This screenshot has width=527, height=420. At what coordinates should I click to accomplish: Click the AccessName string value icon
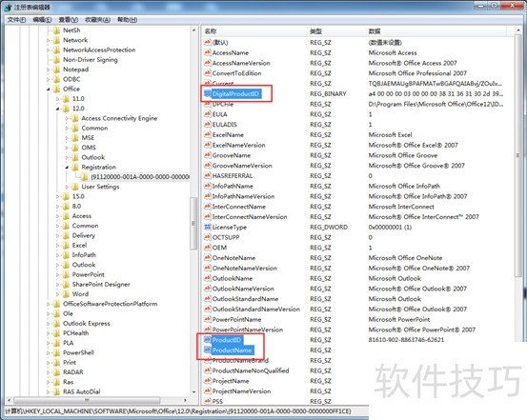tap(208, 52)
